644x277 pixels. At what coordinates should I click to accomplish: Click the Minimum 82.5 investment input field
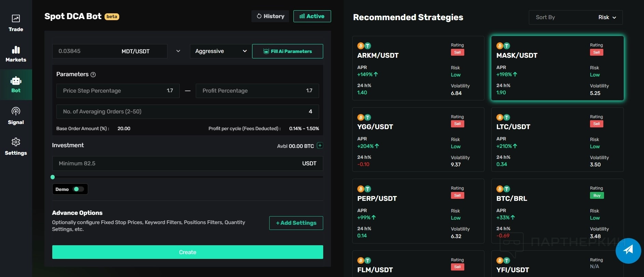pyautogui.click(x=178, y=164)
